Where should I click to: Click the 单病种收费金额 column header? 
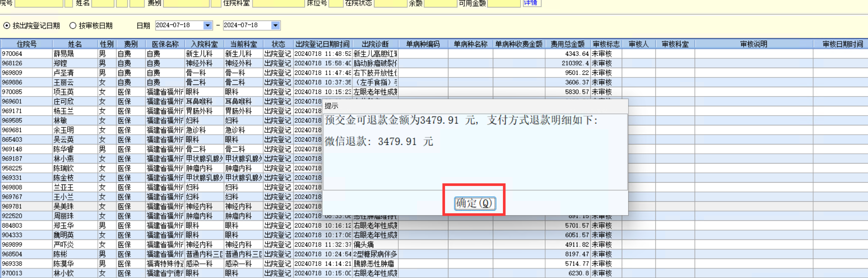[x=519, y=44]
